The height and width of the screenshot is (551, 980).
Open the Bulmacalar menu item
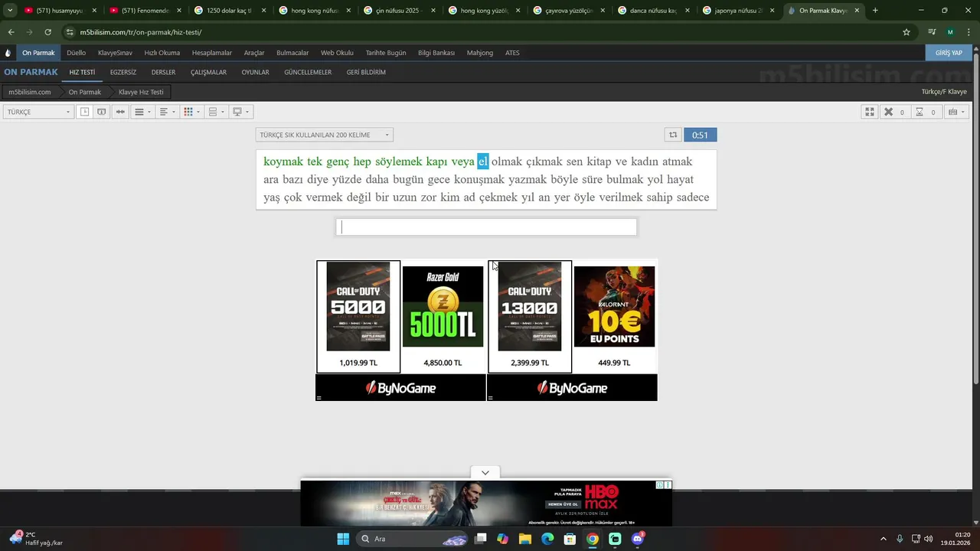292,53
